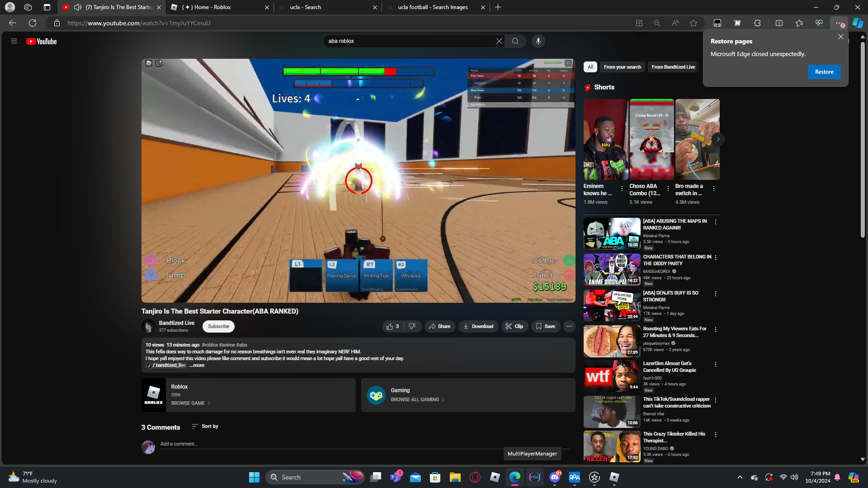This screenshot has height=488, width=868.
Task: Show next Shorts with the arrow
Action: 718,139
